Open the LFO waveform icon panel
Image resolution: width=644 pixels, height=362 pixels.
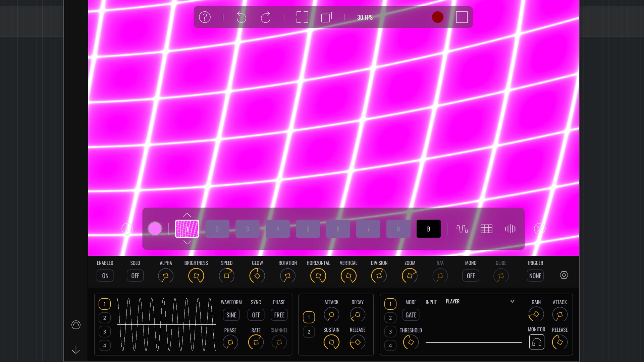click(x=462, y=229)
